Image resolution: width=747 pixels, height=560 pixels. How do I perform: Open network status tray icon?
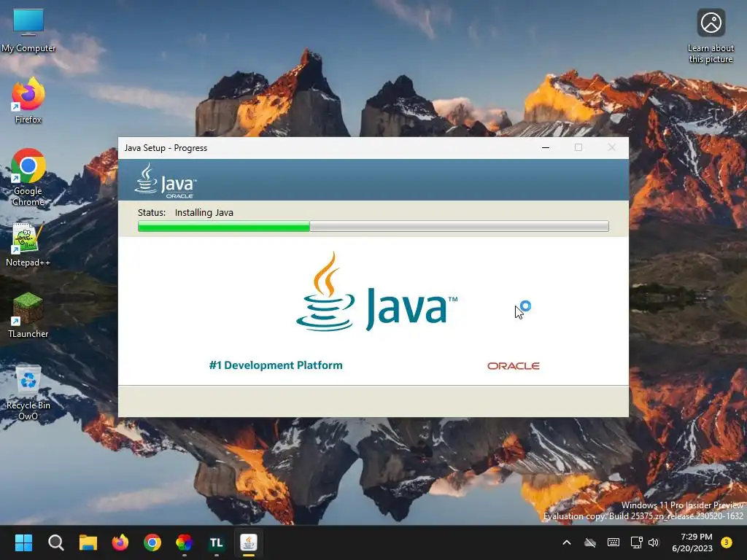[x=636, y=542]
